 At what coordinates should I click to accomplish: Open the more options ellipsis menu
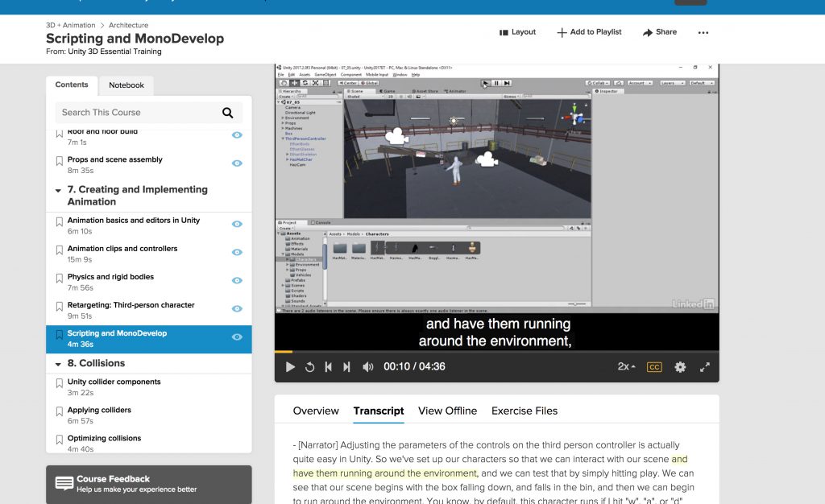[703, 32]
